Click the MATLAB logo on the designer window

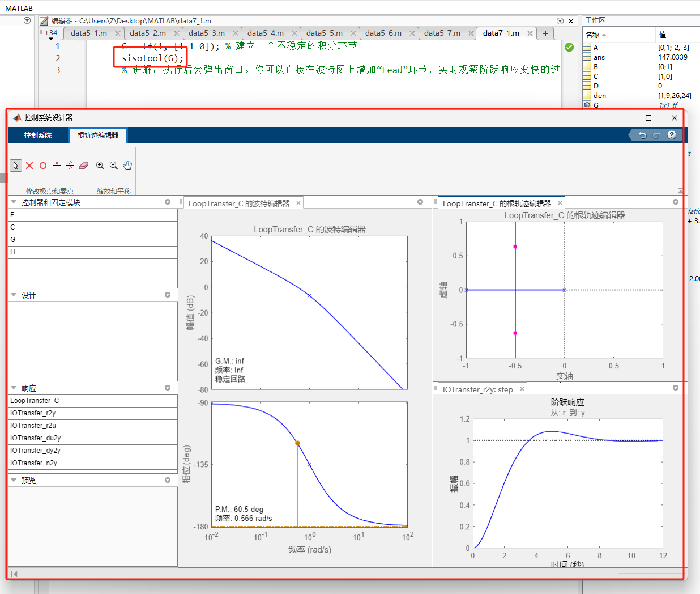17,117
